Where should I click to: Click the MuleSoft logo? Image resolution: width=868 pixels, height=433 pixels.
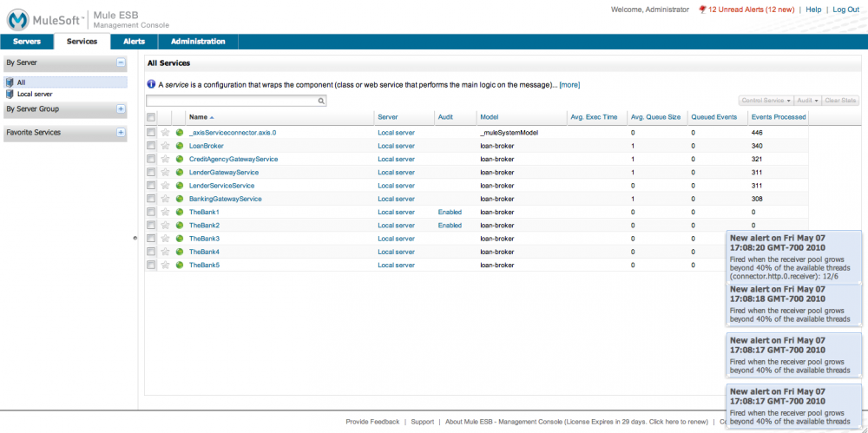(47, 19)
